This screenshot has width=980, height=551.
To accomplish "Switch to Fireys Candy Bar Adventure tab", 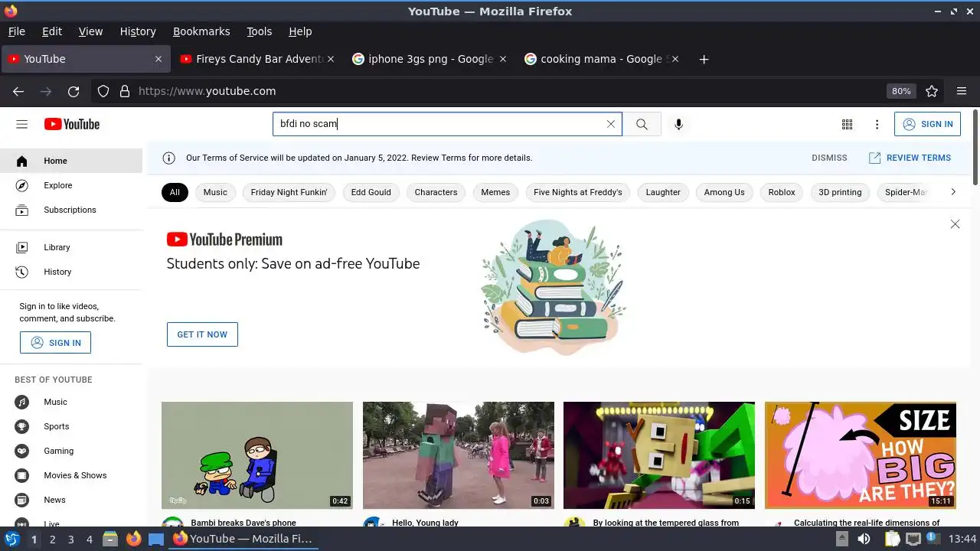I will pos(258,59).
